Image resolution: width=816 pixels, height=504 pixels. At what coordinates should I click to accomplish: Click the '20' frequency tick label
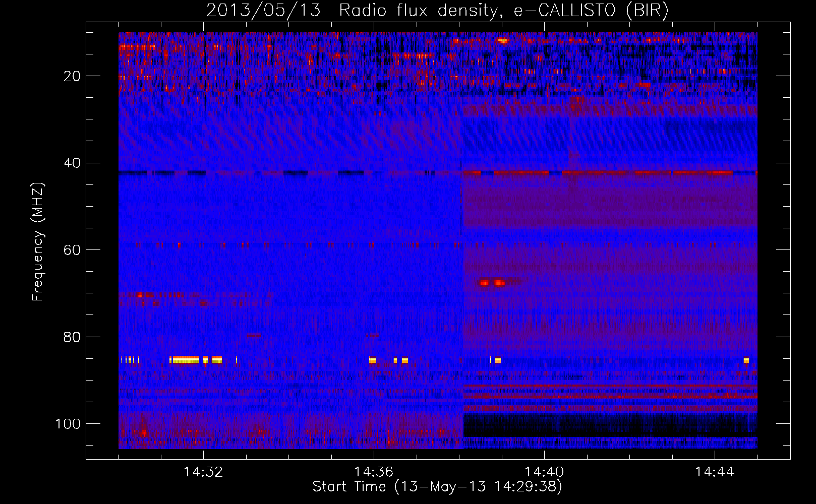[x=73, y=76]
